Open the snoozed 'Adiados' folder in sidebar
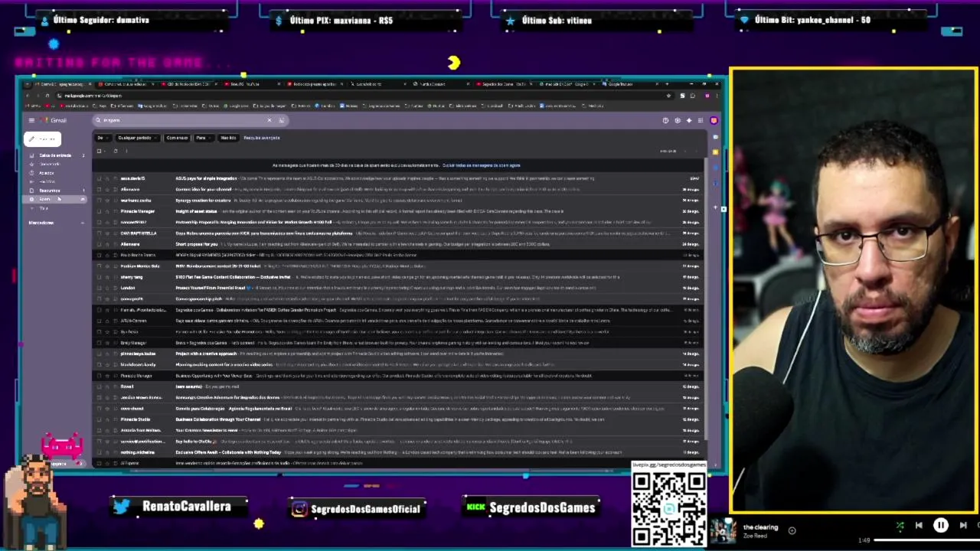 click(x=47, y=173)
